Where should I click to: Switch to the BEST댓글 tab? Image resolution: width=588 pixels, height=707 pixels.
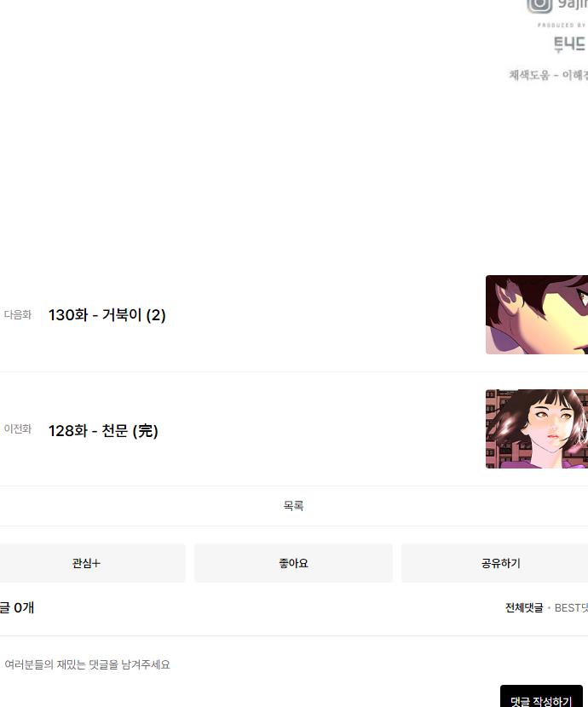click(571, 608)
